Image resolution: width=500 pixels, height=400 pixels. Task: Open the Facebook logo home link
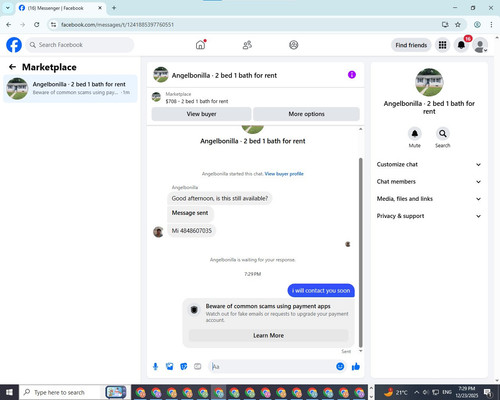[x=14, y=45]
